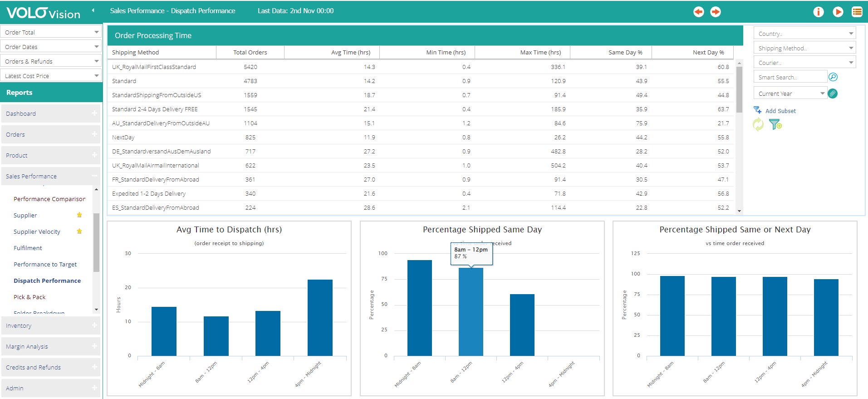Open the list menu icon in header

coord(857,12)
